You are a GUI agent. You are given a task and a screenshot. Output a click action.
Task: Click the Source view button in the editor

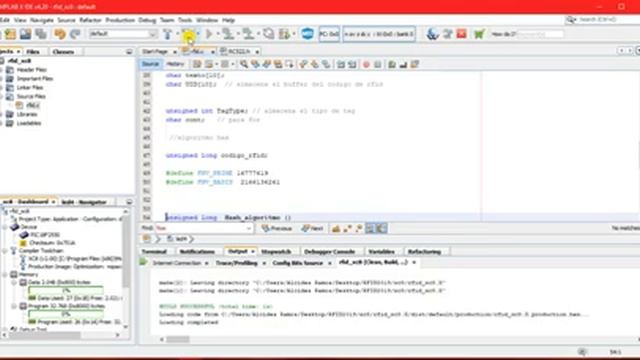point(150,64)
